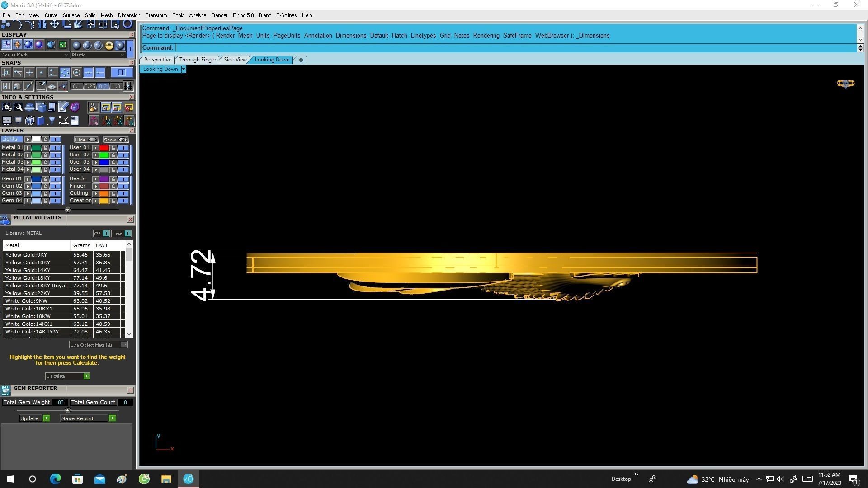Click the grid snap icon beside 1.0
Image resolution: width=868 pixels, height=488 pixels.
coord(128,86)
